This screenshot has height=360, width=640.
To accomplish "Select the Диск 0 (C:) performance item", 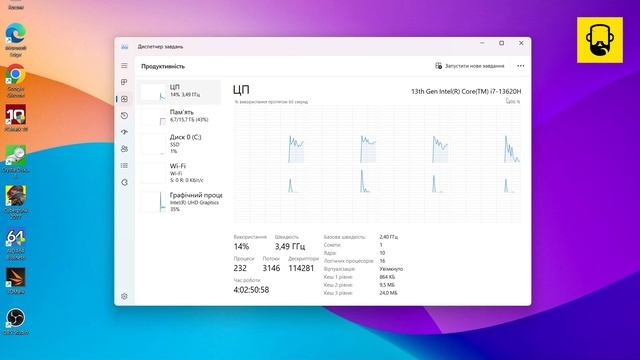I will tap(180, 144).
